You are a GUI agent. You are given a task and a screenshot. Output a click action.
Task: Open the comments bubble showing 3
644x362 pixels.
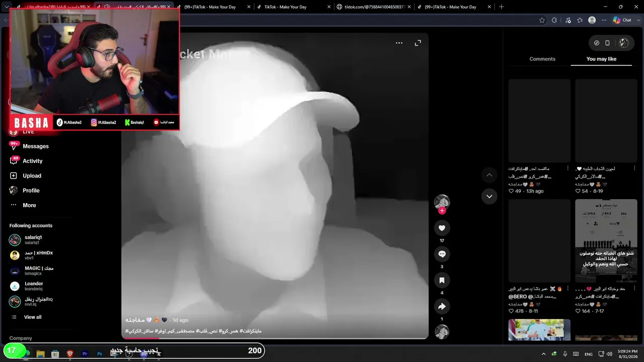[442, 254]
